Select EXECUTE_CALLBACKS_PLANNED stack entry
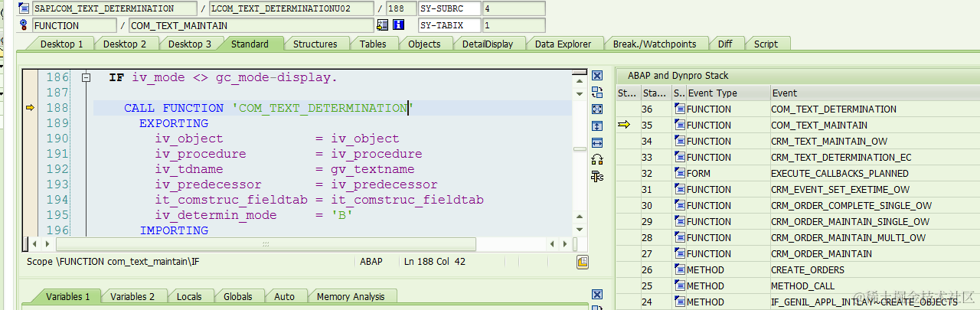980x310 pixels. click(840, 174)
